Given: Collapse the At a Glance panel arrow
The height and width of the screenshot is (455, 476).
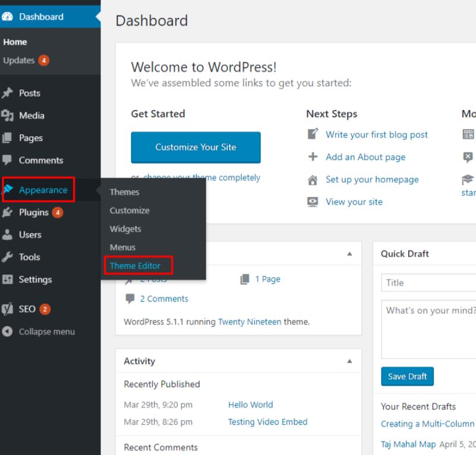Looking at the screenshot, I should pos(349,254).
